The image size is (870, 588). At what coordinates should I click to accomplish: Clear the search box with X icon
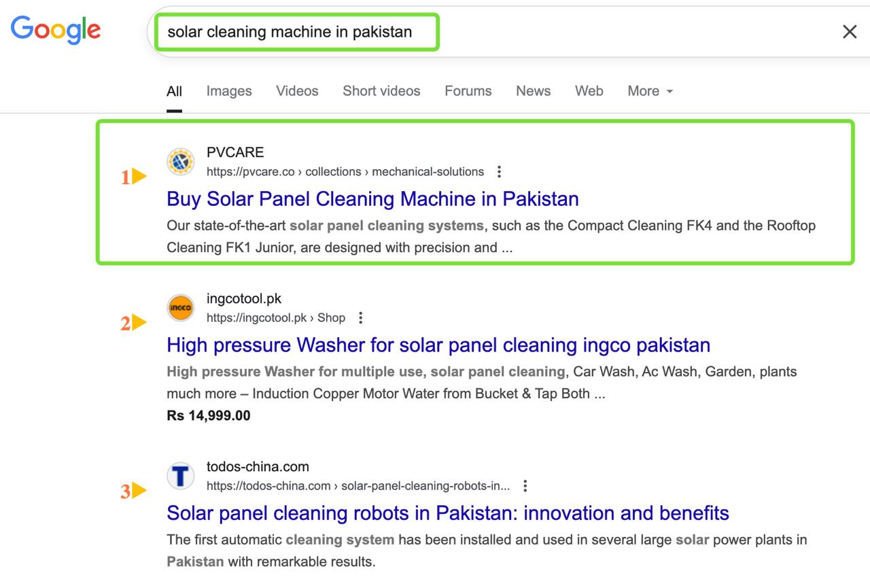coord(849,31)
